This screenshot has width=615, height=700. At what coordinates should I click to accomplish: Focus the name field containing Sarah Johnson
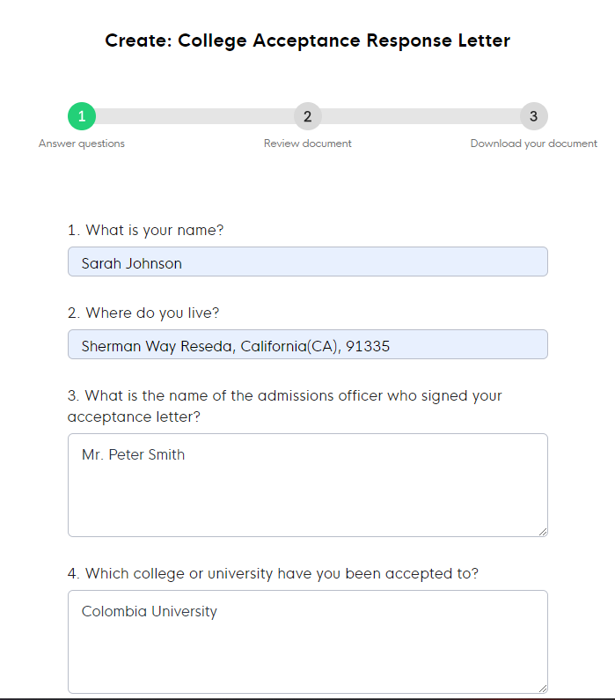[x=308, y=262]
